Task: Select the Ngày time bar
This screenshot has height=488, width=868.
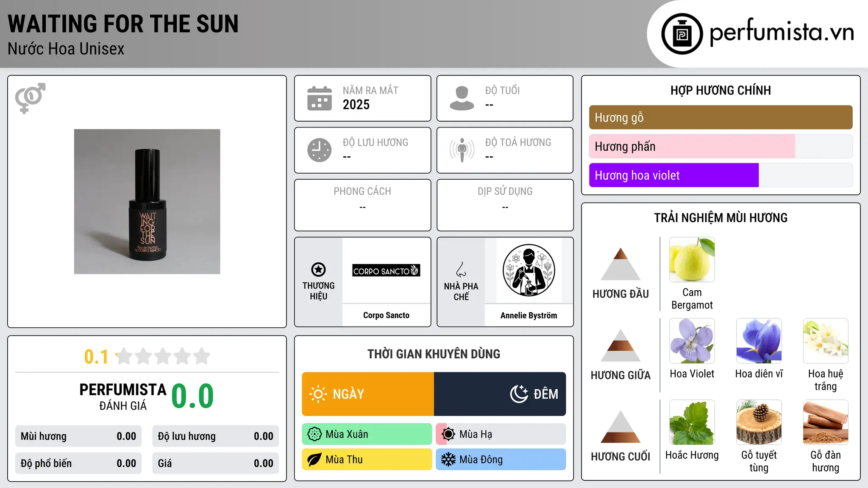Action: [x=368, y=394]
